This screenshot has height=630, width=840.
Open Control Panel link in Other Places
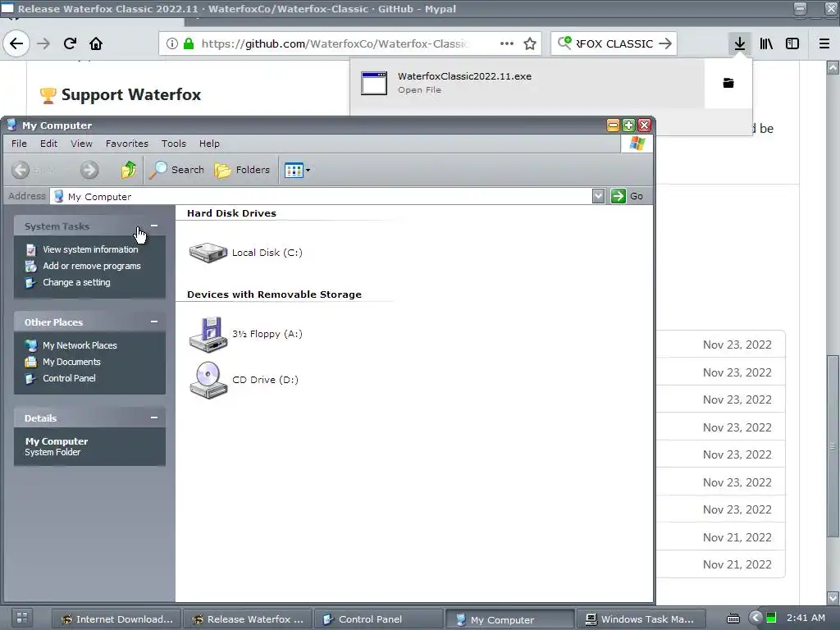pyautogui.click(x=69, y=378)
